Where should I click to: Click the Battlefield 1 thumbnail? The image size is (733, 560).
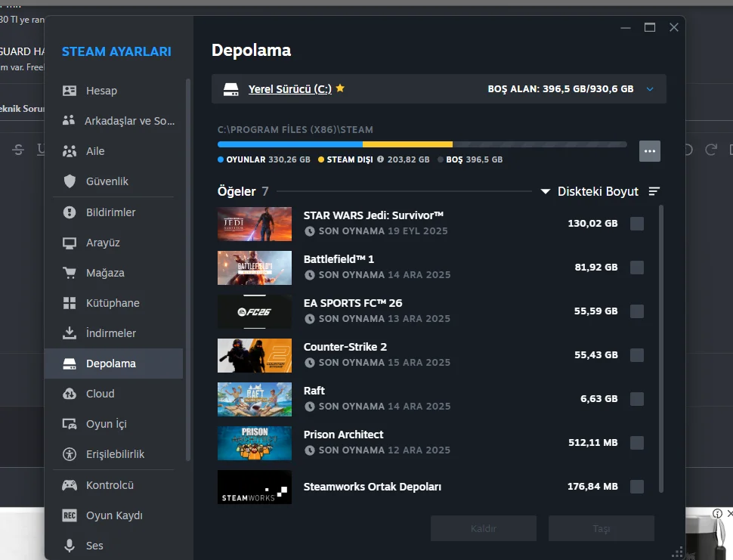[255, 268]
